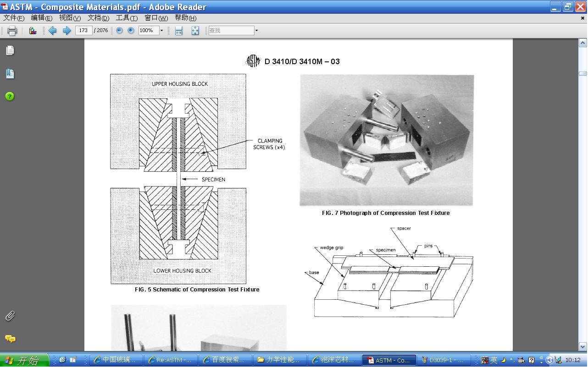Open the Pages panel in sidebar
The height and width of the screenshot is (368, 588).
10,50
